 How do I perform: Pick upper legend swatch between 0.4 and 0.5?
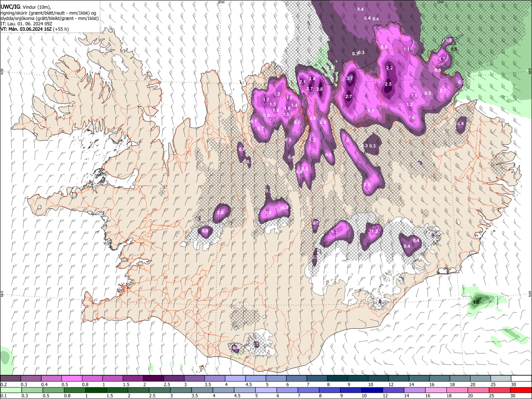click(x=51, y=379)
